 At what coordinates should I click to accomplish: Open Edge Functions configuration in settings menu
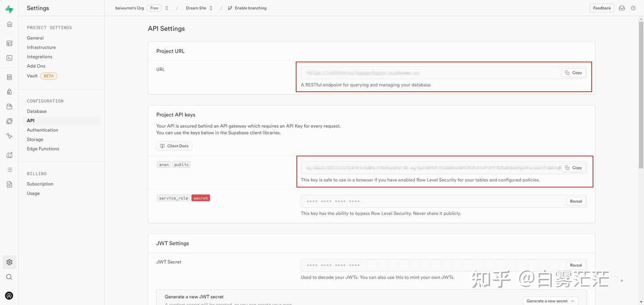tap(43, 149)
